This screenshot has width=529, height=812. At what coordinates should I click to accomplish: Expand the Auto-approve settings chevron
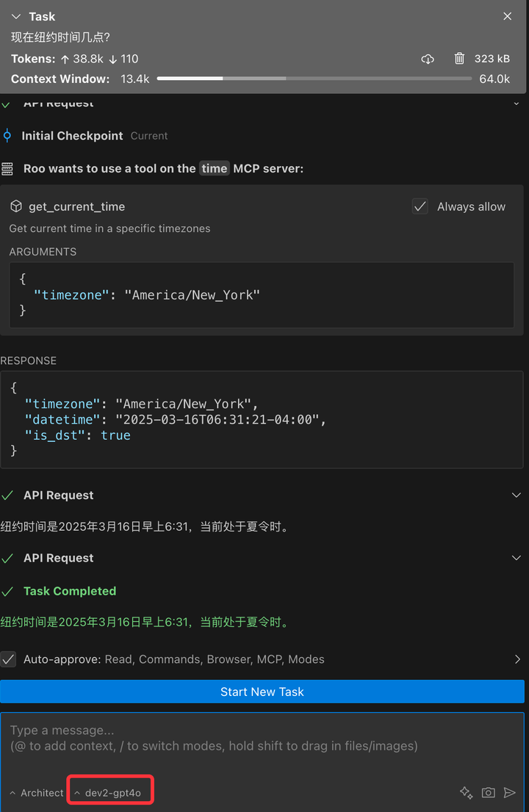[x=519, y=659]
